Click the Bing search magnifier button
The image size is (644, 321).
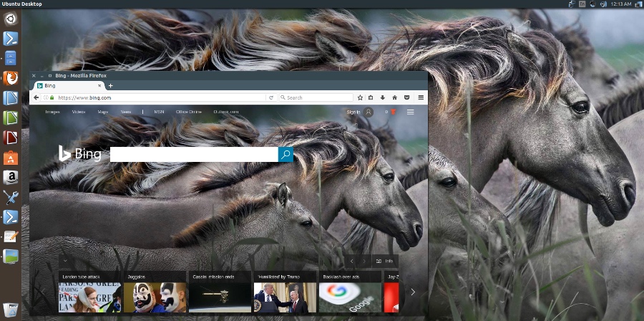click(x=286, y=155)
